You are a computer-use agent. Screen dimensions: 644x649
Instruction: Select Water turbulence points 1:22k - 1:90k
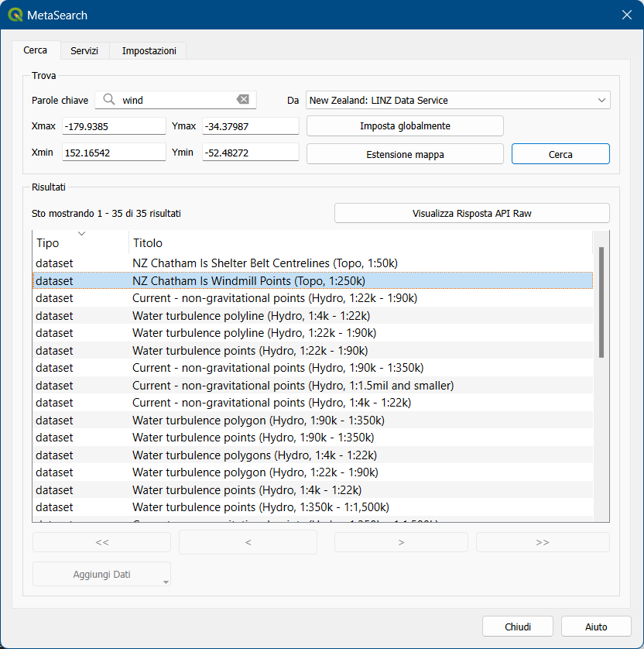pos(313,351)
